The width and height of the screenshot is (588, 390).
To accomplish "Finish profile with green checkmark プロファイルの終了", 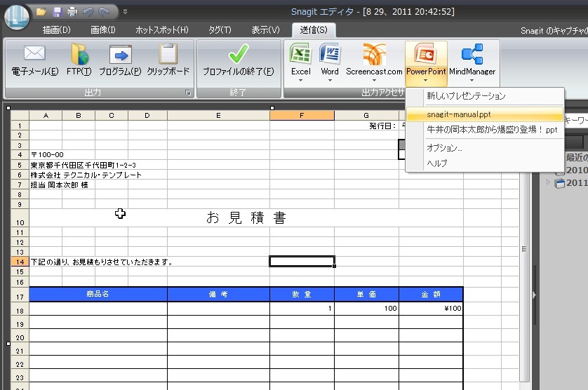I will pyautogui.click(x=238, y=54).
